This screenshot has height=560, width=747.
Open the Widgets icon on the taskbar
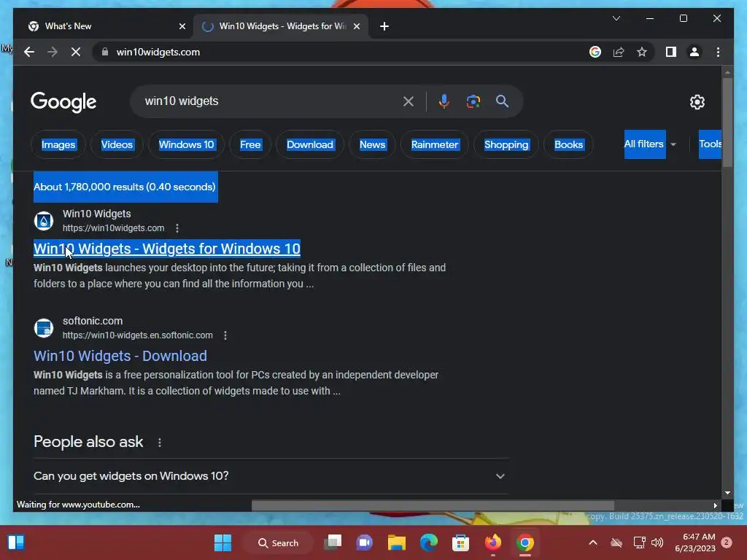[16, 542]
